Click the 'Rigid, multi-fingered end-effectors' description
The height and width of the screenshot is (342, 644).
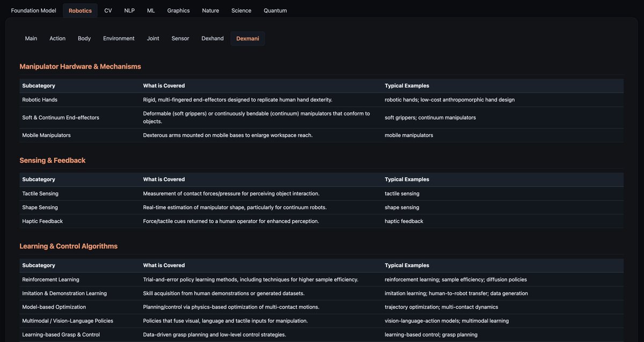pos(238,99)
